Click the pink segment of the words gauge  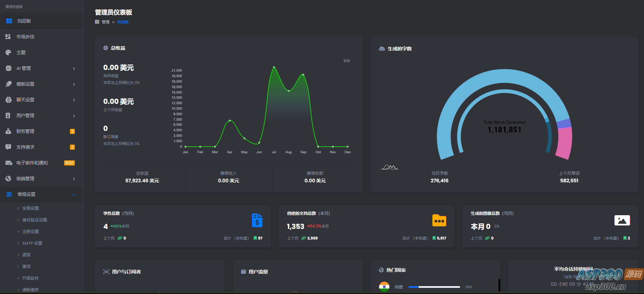click(x=565, y=143)
